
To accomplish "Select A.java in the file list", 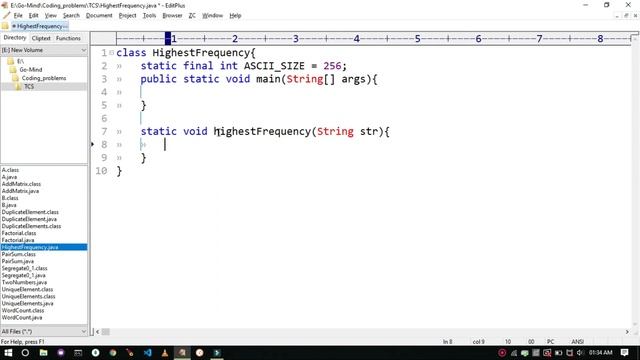I will [9, 177].
